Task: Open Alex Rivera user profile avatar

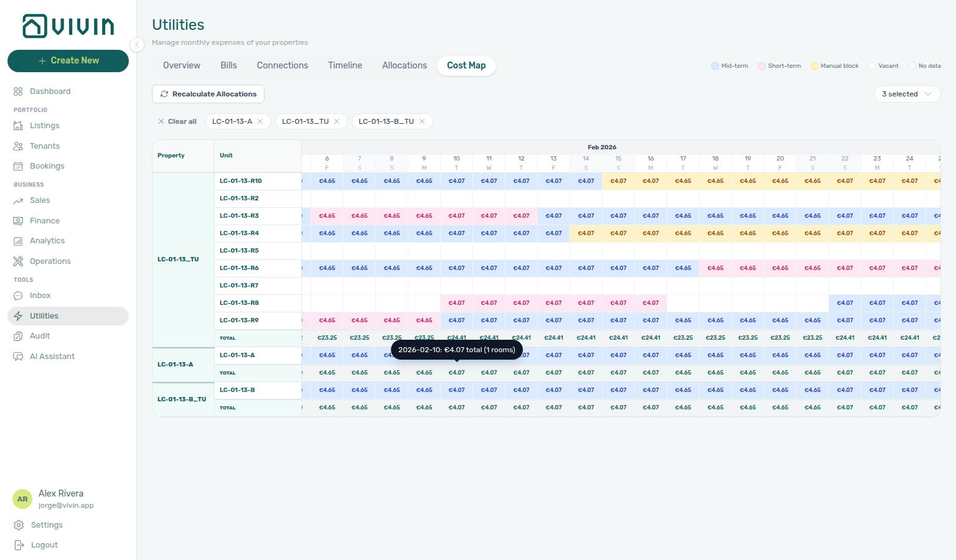Action: coord(22,499)
